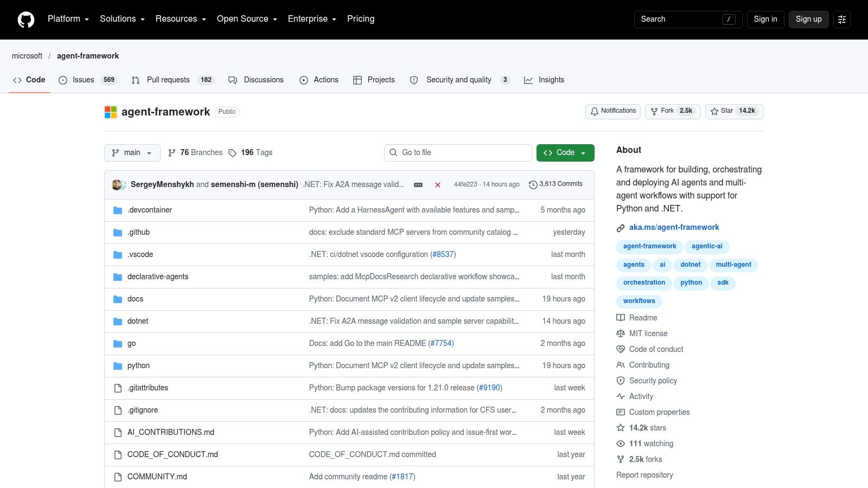
Task: Click the Contributing people icon
Action: tap(621, 365)
